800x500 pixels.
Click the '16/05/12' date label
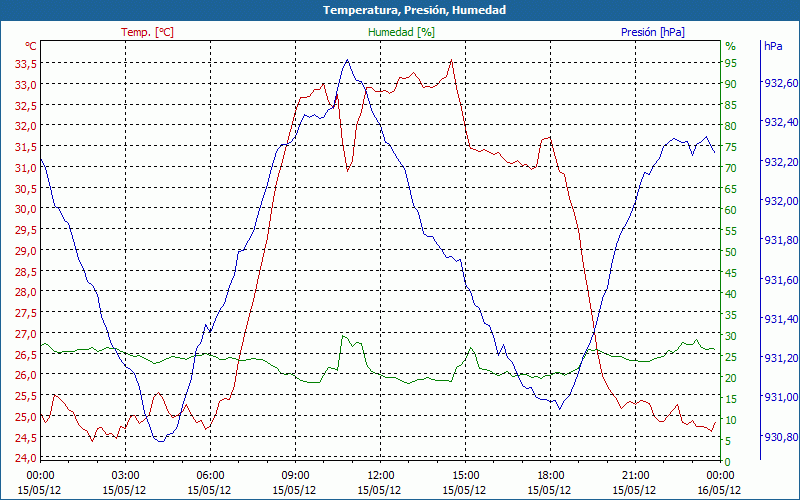tap(720, 490)
